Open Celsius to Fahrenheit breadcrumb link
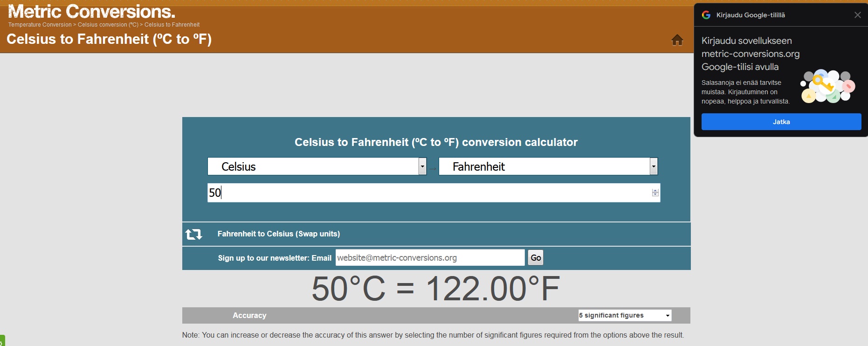 172,25
